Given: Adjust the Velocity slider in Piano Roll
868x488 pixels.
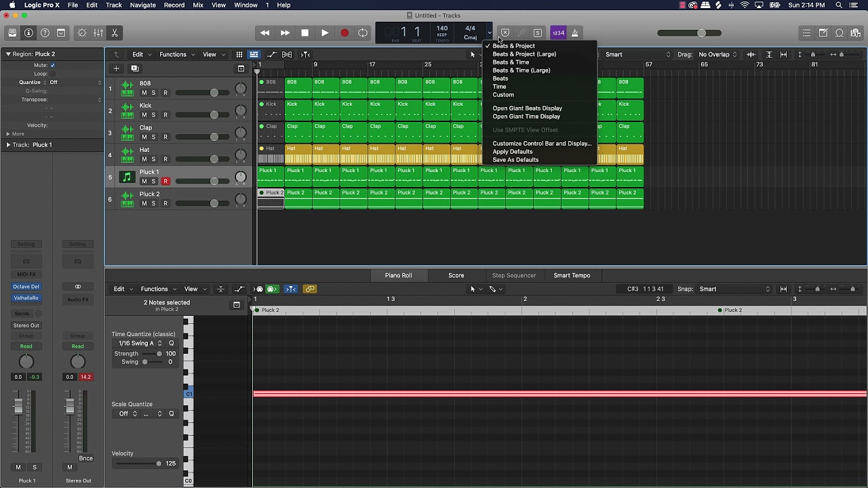Looking at the screenshot, I should coord(138,464).
